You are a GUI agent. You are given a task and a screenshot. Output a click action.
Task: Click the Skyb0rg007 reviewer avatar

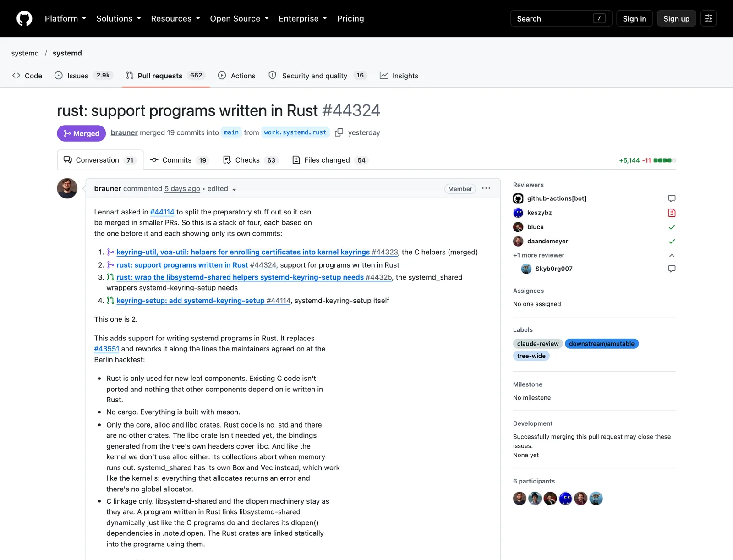coord(526,269)
